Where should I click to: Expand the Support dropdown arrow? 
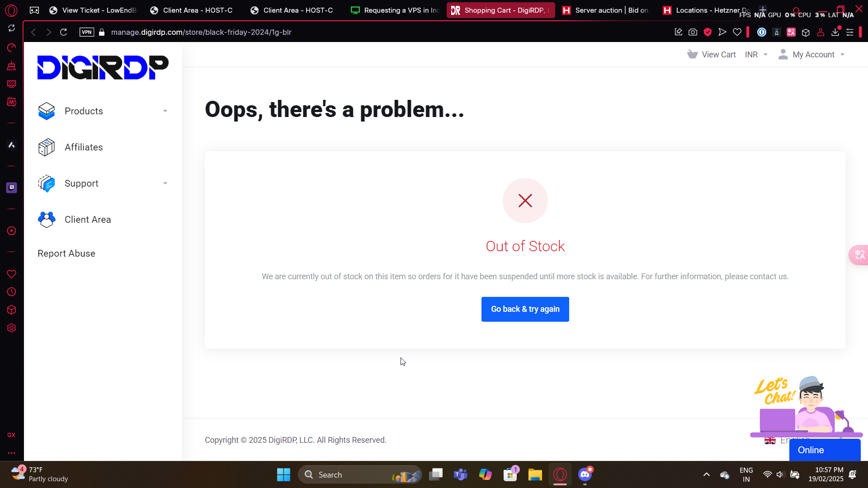coord(165,183)
